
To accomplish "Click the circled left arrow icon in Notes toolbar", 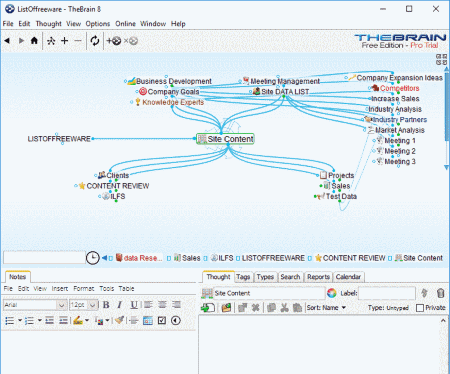I will (176, 321).
